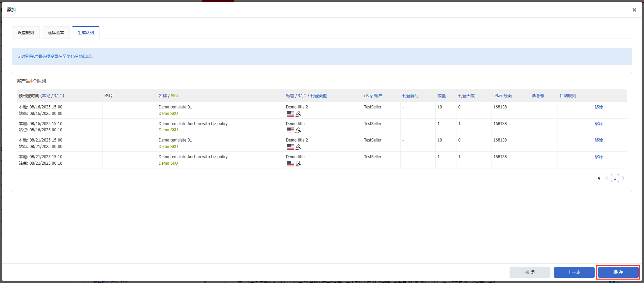Remove the 08/21/2025 15:10 queue row
This screenshot has height=283, width=644.
pos(599,157)
